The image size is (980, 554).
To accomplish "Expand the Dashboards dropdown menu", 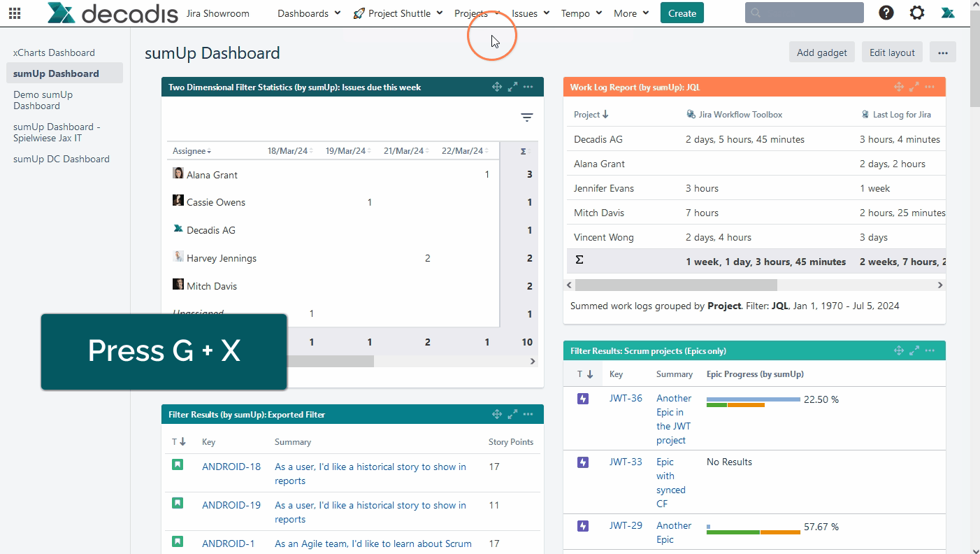I will [309, 13].
